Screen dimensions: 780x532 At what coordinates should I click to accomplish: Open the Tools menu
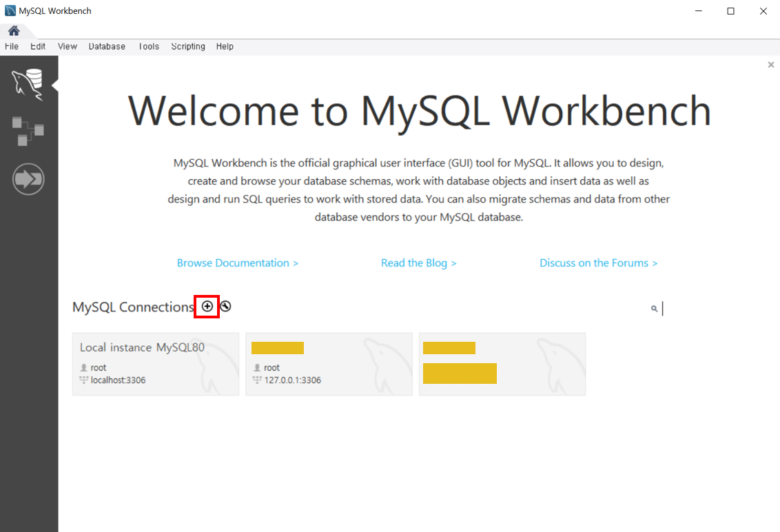(x=149, y=46)
